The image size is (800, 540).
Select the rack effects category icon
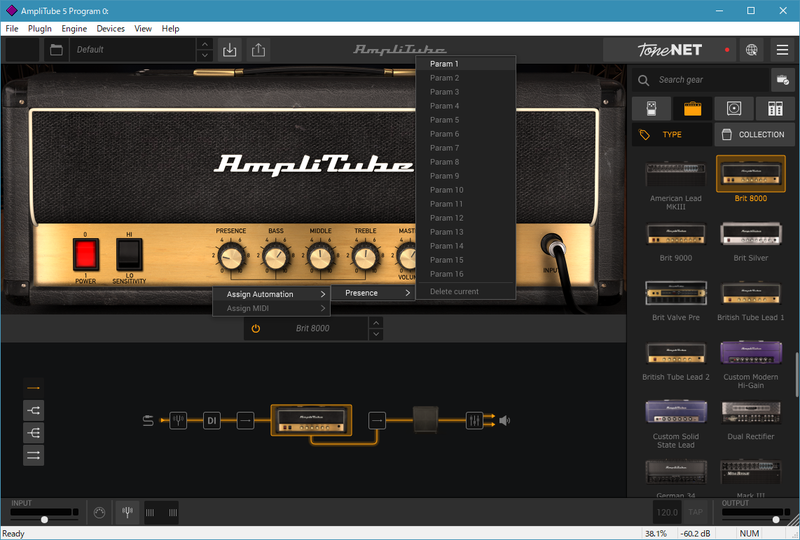coord(775,108)
